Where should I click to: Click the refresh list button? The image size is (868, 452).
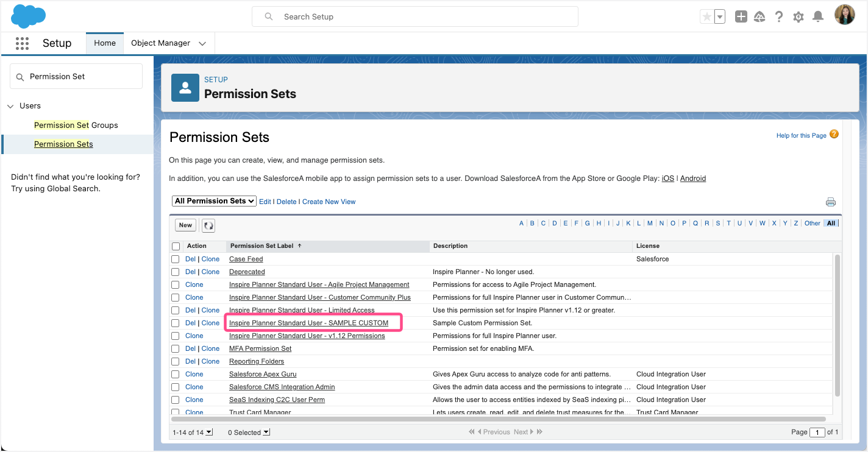208,225
